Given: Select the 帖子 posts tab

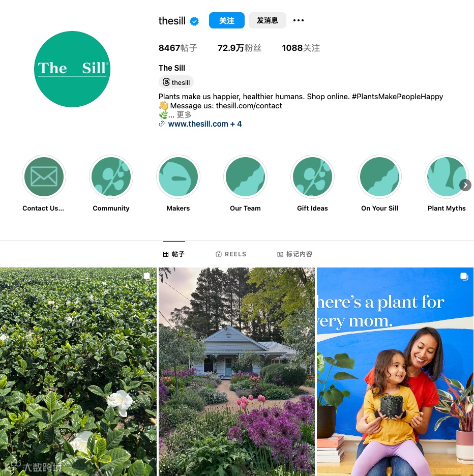Looking at the screenshot, I should click(x=174, y=254).
